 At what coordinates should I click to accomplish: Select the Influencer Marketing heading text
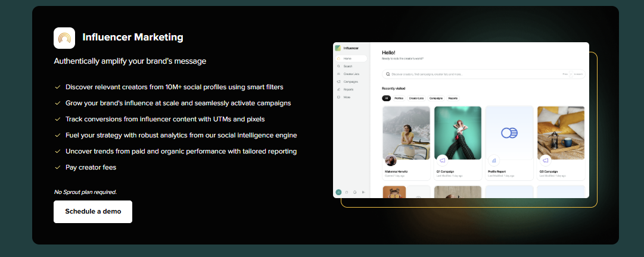point(133,37)
